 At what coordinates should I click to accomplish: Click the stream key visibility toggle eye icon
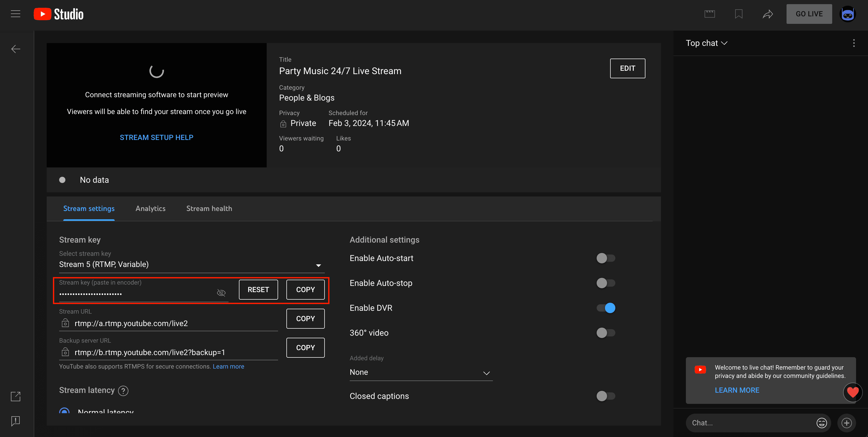pyautogui.click(x=221, y=293)
